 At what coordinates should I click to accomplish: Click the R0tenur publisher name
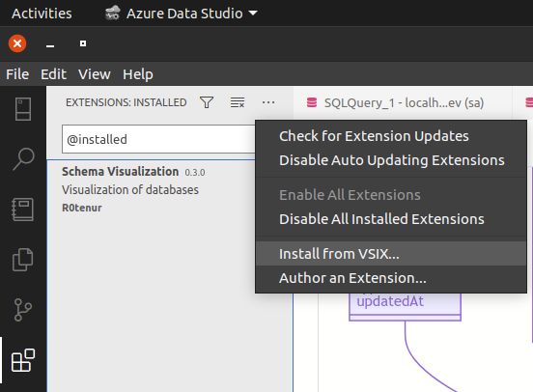point(82,208)
